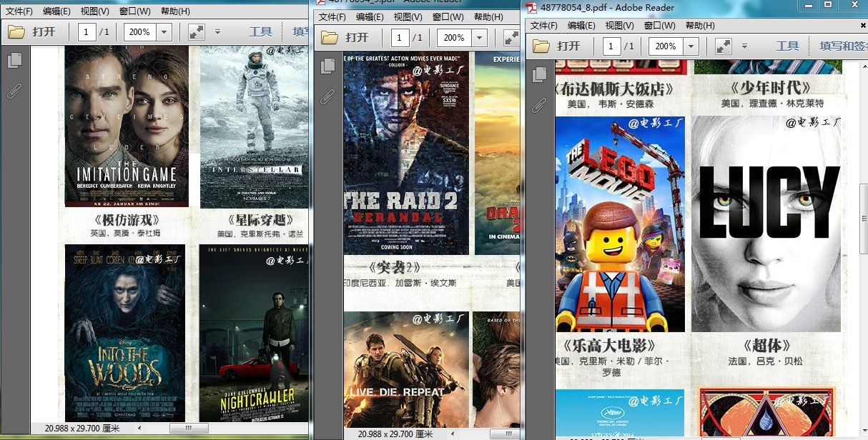Viewport: 868px width, 440px height.
Task: Open 视图(V) menu in middle Reader window
Action: pyautogui.click(x=408, y=17)
